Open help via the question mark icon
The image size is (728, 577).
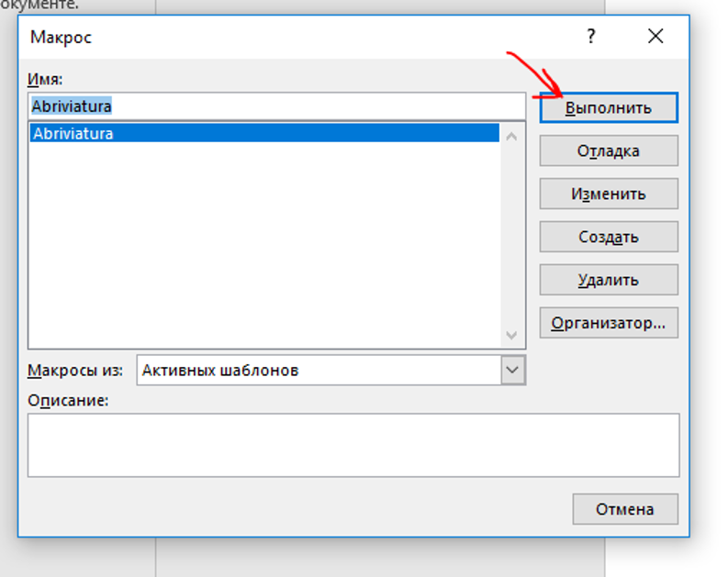point(590,36)
